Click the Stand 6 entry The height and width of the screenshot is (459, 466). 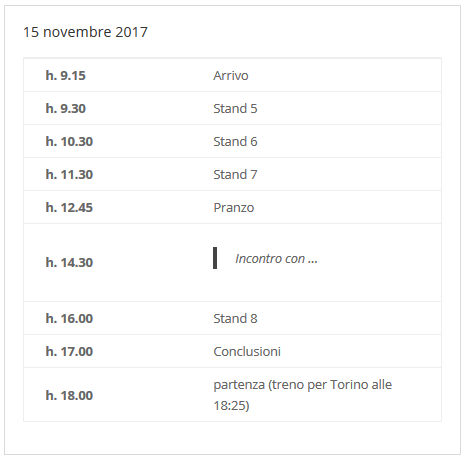tap(235, 142)
